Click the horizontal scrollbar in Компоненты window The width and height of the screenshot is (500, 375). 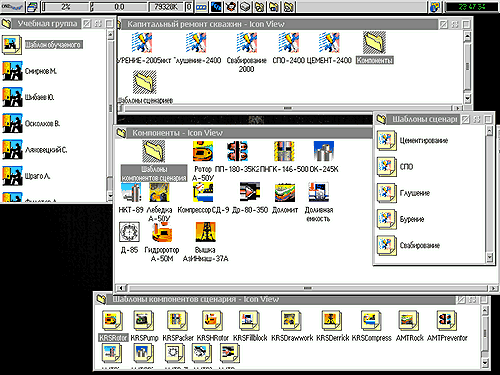[x=307, y=288]
